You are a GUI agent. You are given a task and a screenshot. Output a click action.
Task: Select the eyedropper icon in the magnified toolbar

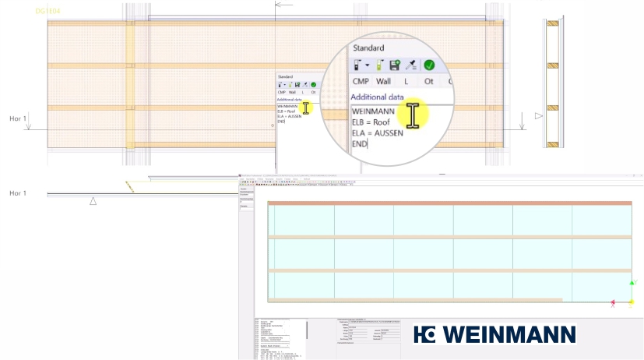click(411, 65)
